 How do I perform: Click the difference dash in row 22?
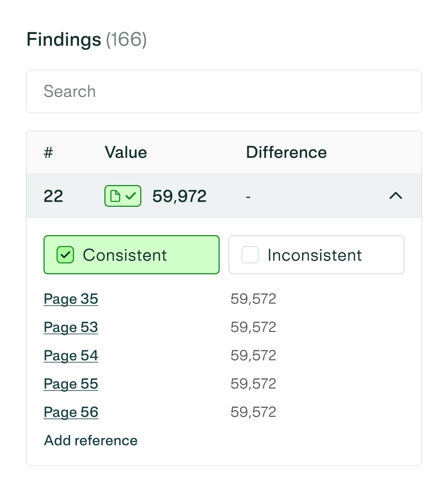(248, 197)
